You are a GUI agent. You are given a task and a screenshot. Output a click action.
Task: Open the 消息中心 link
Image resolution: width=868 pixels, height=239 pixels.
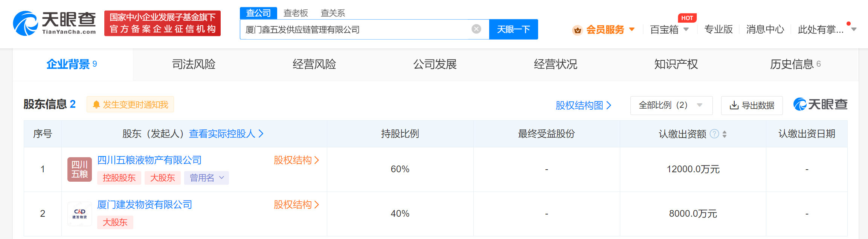click(x=765, y=29)
